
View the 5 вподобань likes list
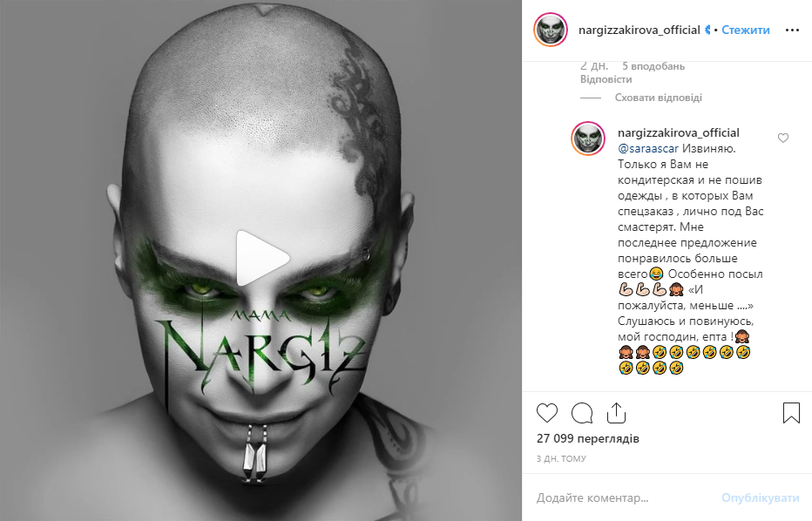tap(653, 65)
